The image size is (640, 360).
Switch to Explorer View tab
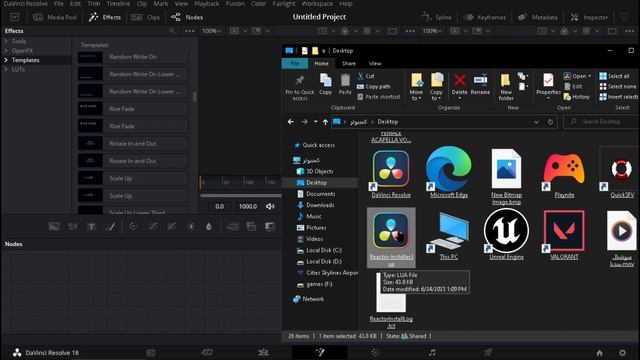pos(375,64)
